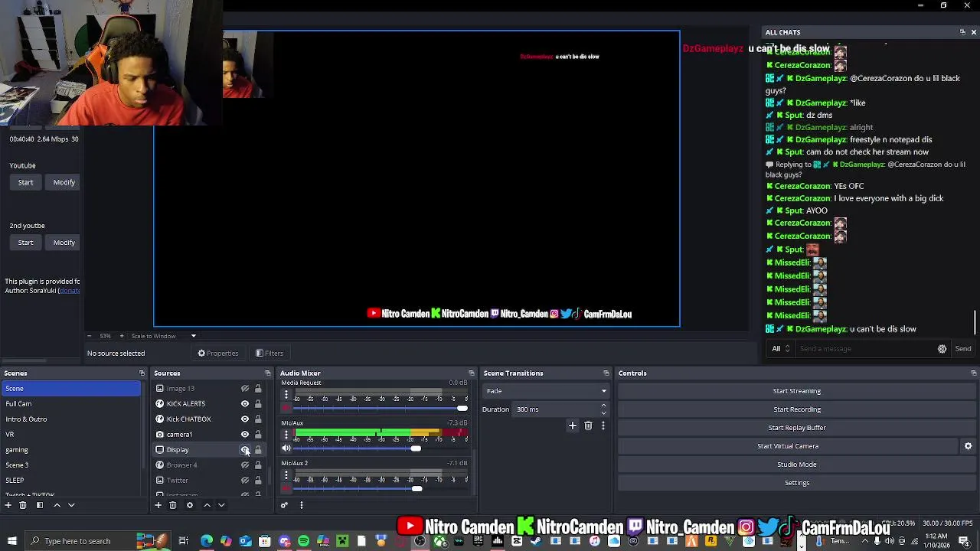Increase transition duration stepper up
Screen dimensions: 980x551
603,406
